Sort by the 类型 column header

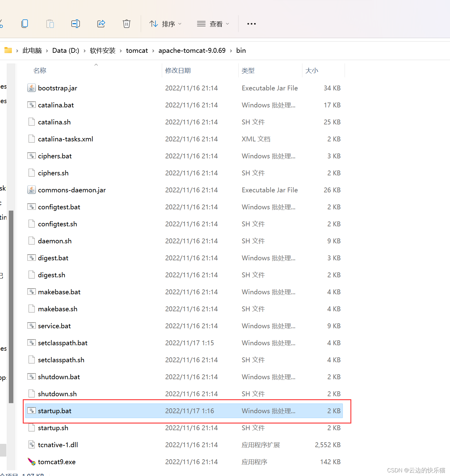[x=248, y=71]
